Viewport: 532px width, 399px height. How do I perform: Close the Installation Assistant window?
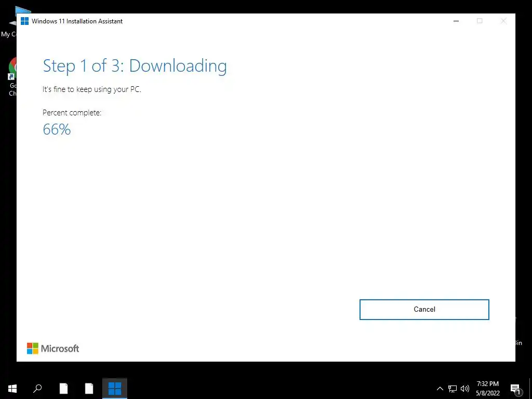coord(503,21)
